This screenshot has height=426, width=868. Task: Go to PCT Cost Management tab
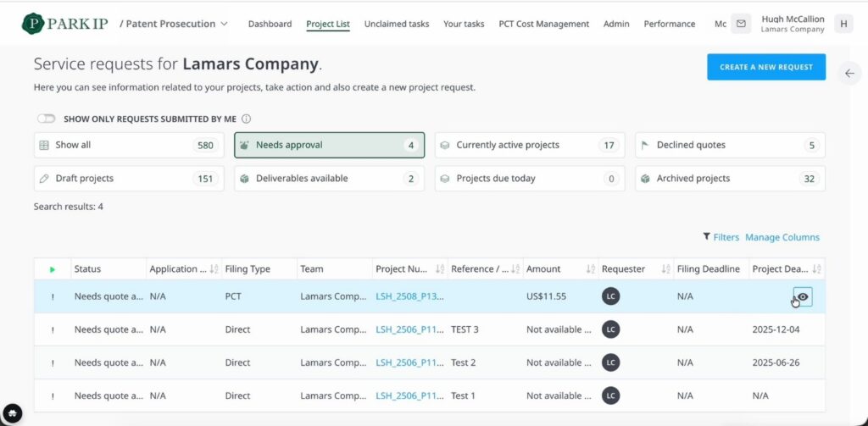(543, 24)
